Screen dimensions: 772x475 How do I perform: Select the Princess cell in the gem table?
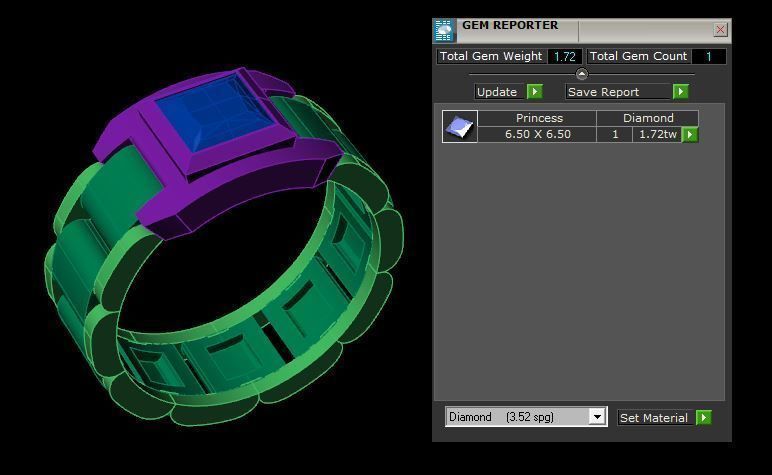pyautogui.click(x=537, y=118)
